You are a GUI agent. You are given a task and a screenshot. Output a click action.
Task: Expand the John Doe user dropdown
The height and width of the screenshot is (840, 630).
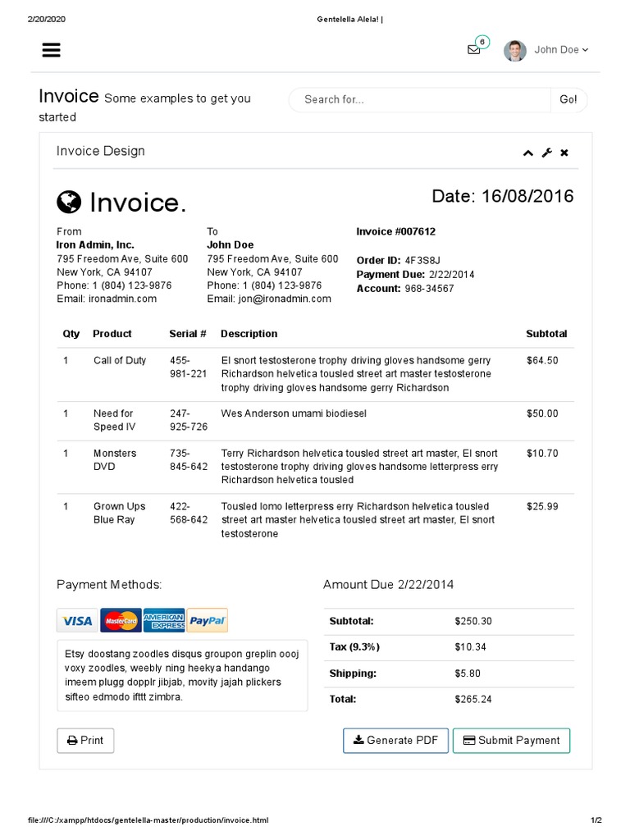coord(561,50)
